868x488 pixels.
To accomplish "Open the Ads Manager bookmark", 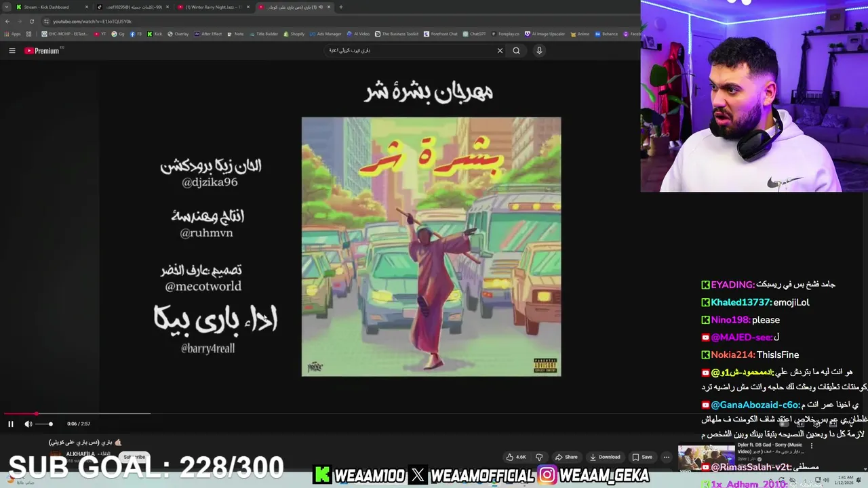I will [x=325, y=34].
